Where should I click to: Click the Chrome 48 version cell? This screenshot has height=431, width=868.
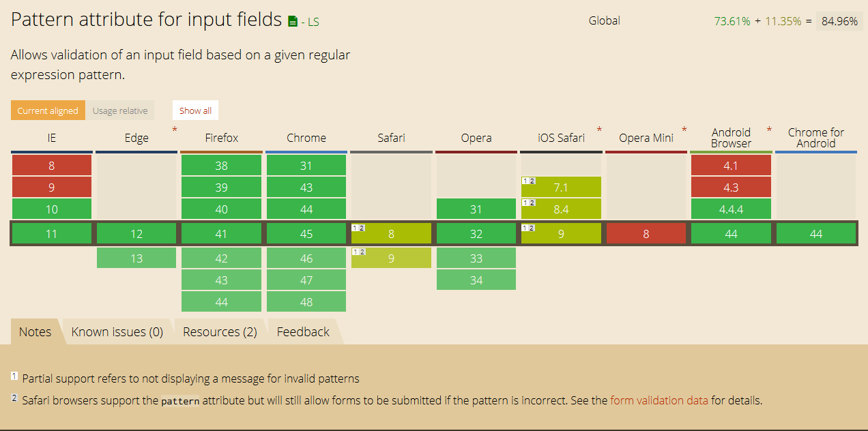[306, 302]
